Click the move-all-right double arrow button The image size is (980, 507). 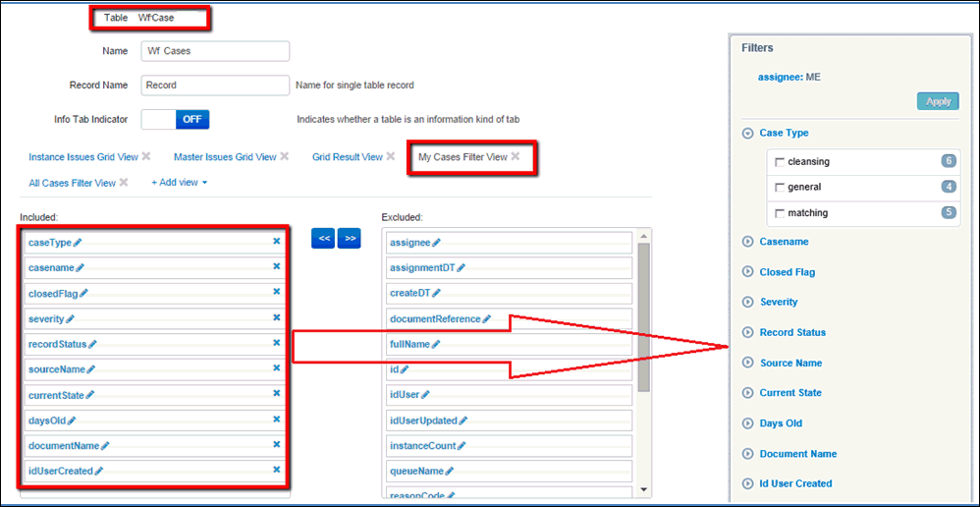click(x=350, y=238)
